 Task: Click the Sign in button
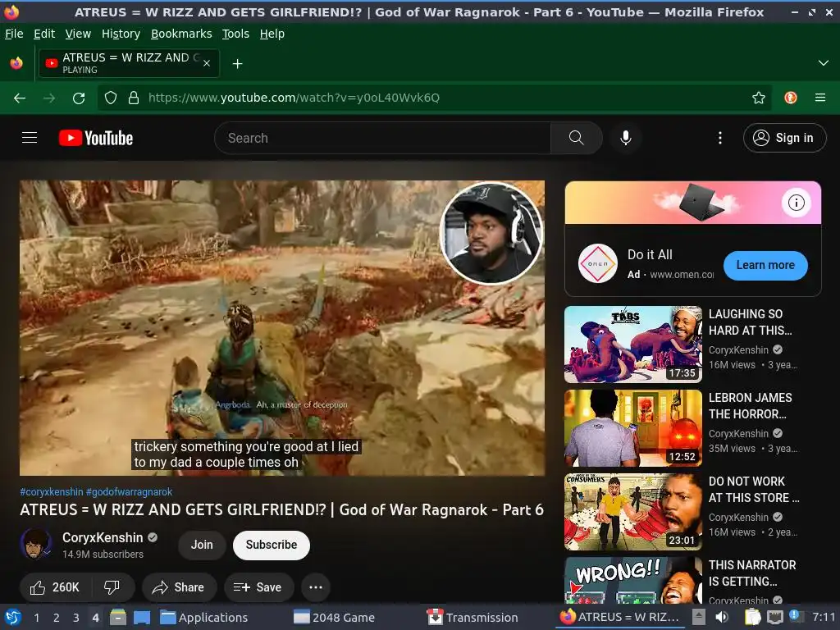[x=784, y=138]
